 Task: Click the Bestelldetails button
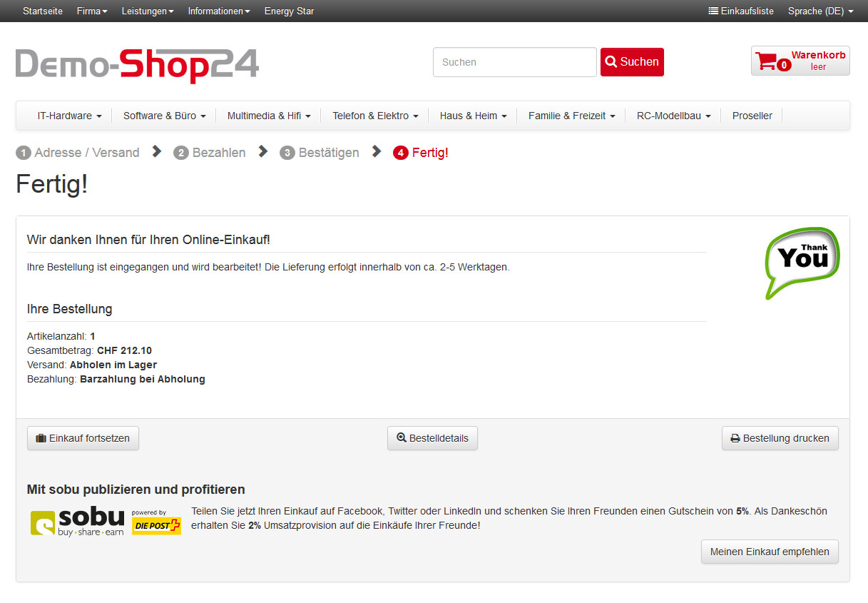pos(432,438)
